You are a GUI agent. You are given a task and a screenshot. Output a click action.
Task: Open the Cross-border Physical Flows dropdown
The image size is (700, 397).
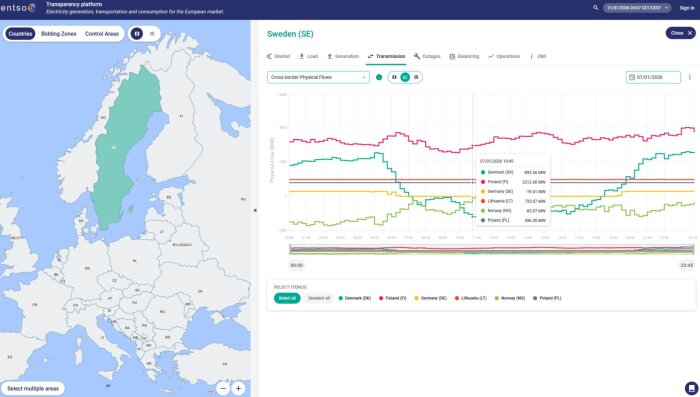coord(318,77)
